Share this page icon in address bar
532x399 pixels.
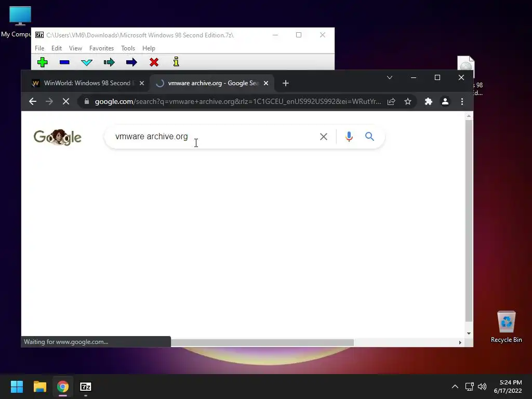391,101
